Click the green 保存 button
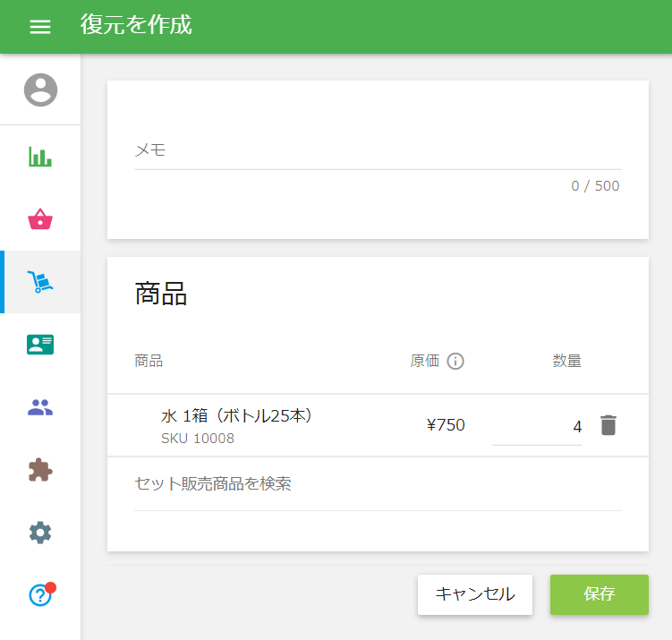 tap(600, 594)
